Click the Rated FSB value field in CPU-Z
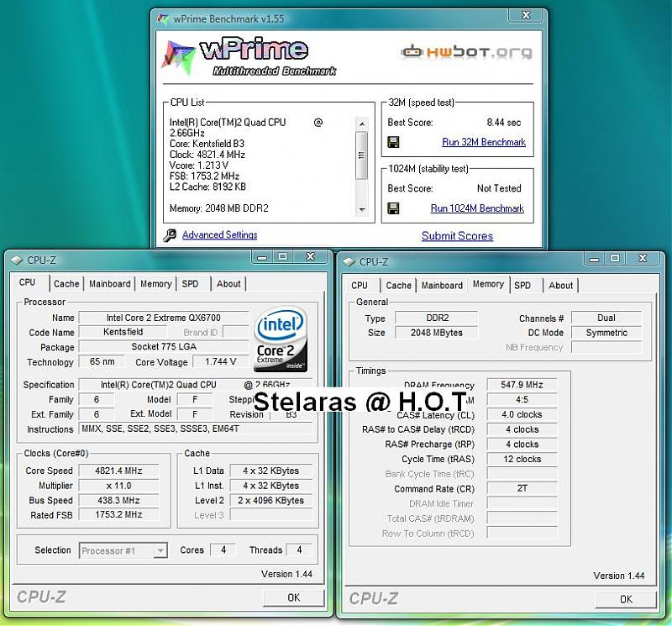The height and width of the screenshot is (626, 672). (118, 514)
